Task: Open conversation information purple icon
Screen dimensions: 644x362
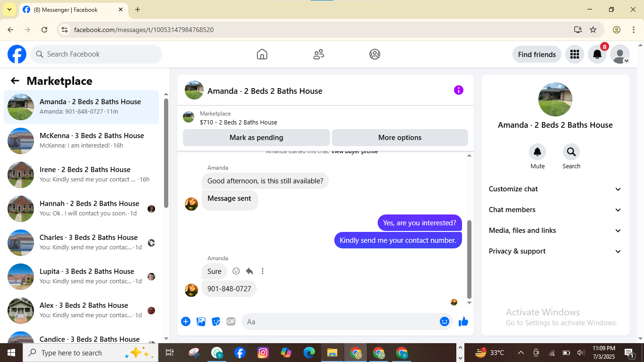Action: (x=459, y=90)
